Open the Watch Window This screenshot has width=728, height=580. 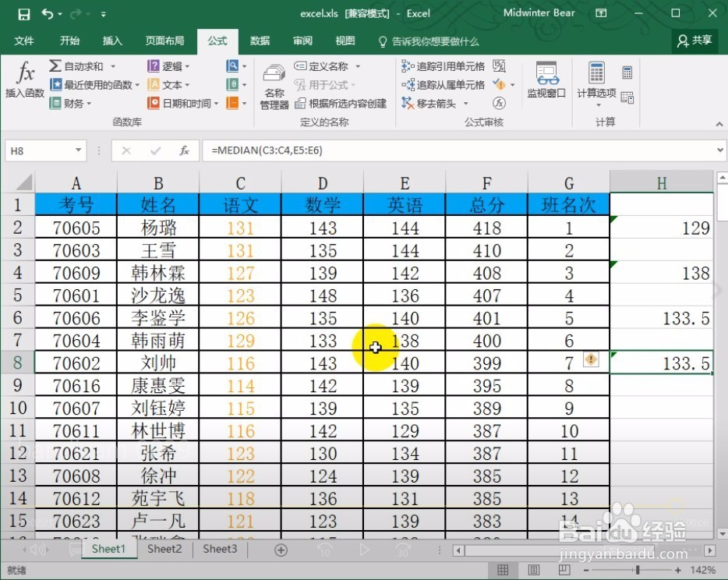click(546, 80)
